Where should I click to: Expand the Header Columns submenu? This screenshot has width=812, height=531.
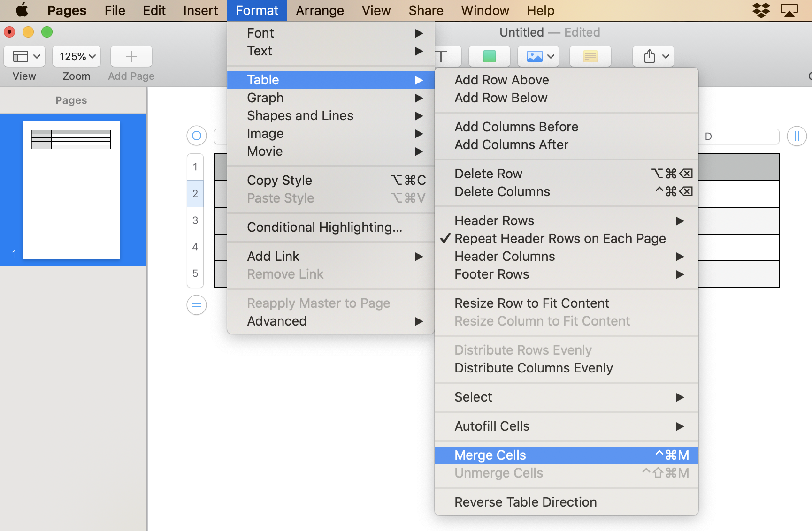tap(567, 256)
